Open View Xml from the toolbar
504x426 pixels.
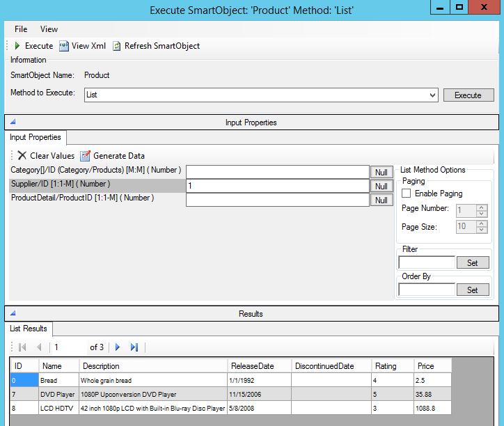64,46
